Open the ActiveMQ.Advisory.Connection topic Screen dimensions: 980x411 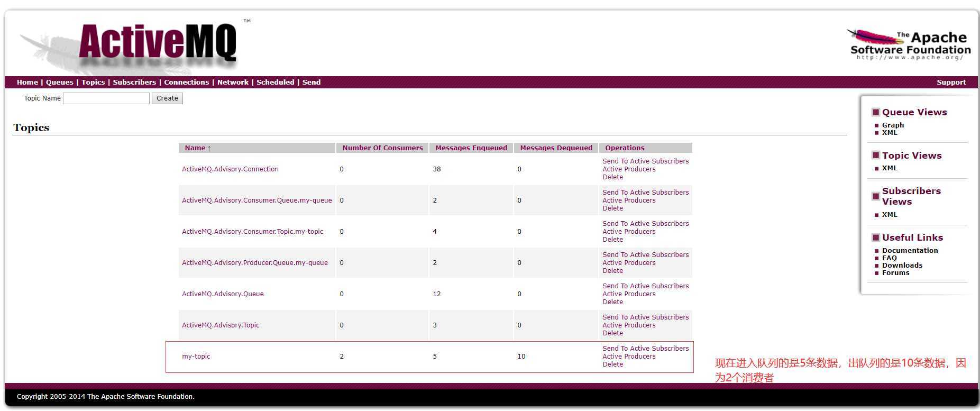(x=230, y=169)
